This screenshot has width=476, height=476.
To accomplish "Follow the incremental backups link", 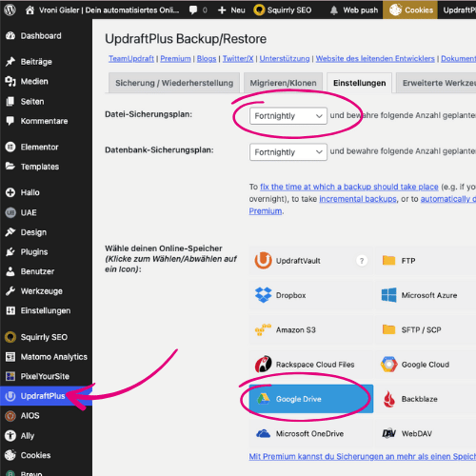I will (x=358, y=199).
